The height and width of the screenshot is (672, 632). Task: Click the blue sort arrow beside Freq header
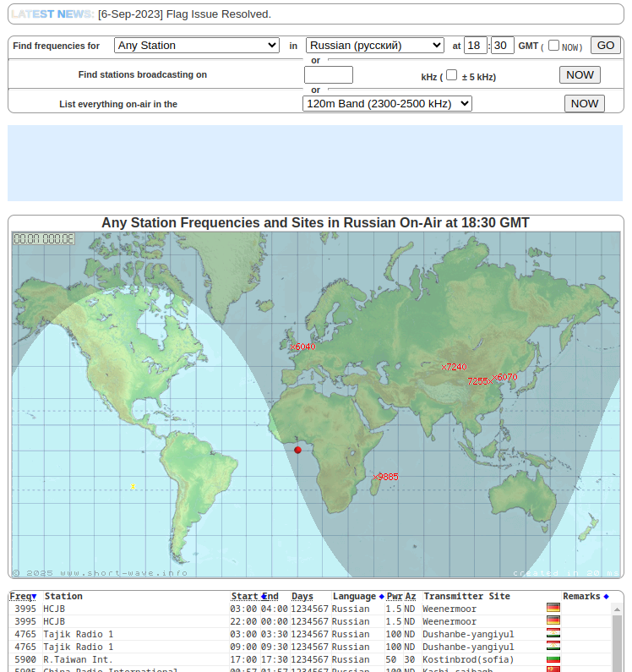click(35, 597)
